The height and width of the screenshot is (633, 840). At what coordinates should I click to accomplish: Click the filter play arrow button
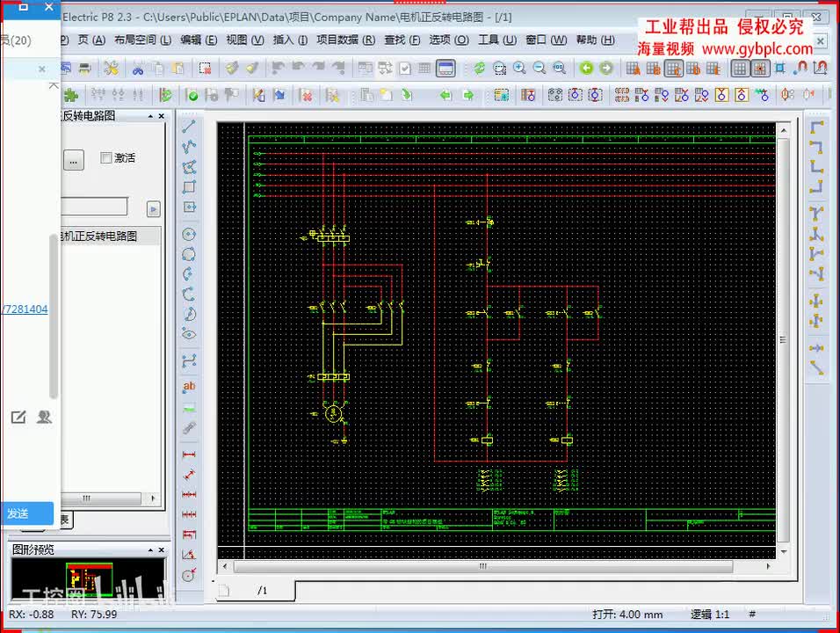(x=153, y=209)
